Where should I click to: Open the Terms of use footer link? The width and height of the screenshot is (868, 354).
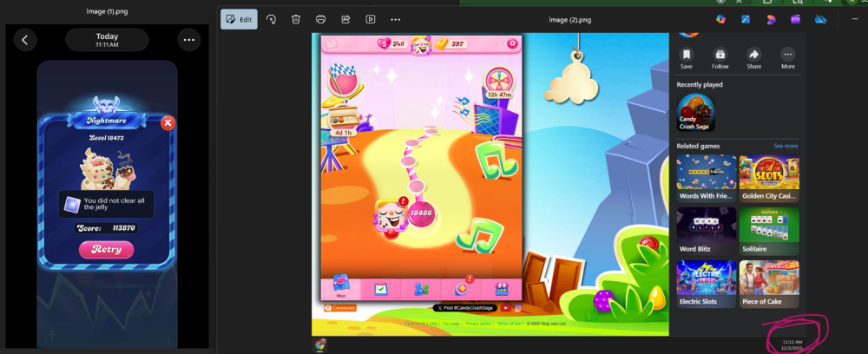(x=509, y=324)
